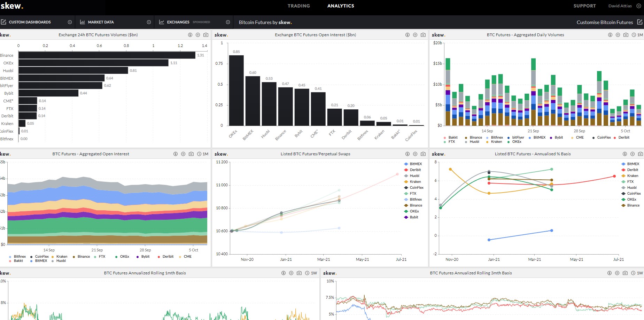Click camera icon on Aggregated Daily Volumes chart
Screen dimensions: 644x320
pyautogui.click(x=626, y=35)
